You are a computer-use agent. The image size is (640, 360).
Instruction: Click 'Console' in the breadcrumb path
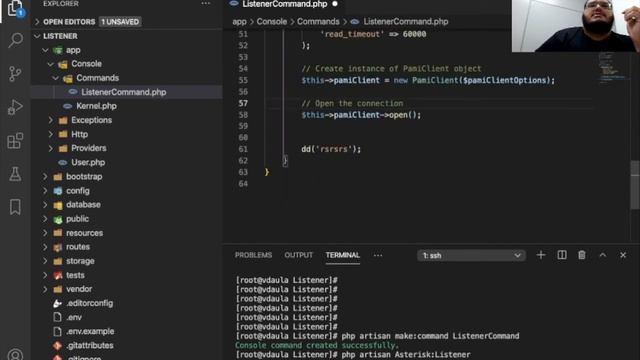coord(271,22)
